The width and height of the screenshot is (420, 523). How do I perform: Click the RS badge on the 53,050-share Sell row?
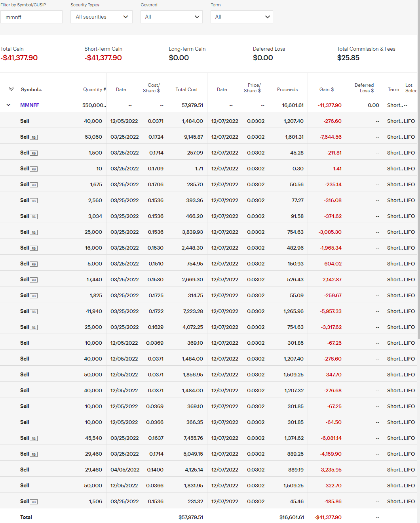[x=34, y=137]
